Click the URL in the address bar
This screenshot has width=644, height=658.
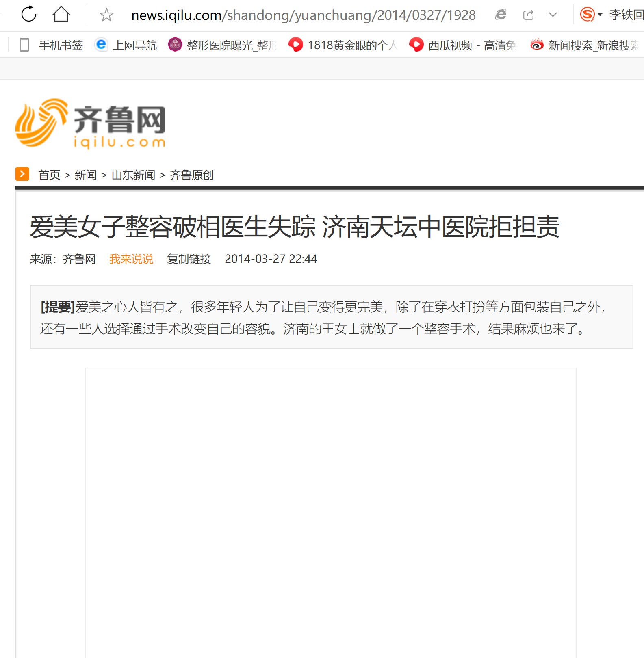point(303,15)
